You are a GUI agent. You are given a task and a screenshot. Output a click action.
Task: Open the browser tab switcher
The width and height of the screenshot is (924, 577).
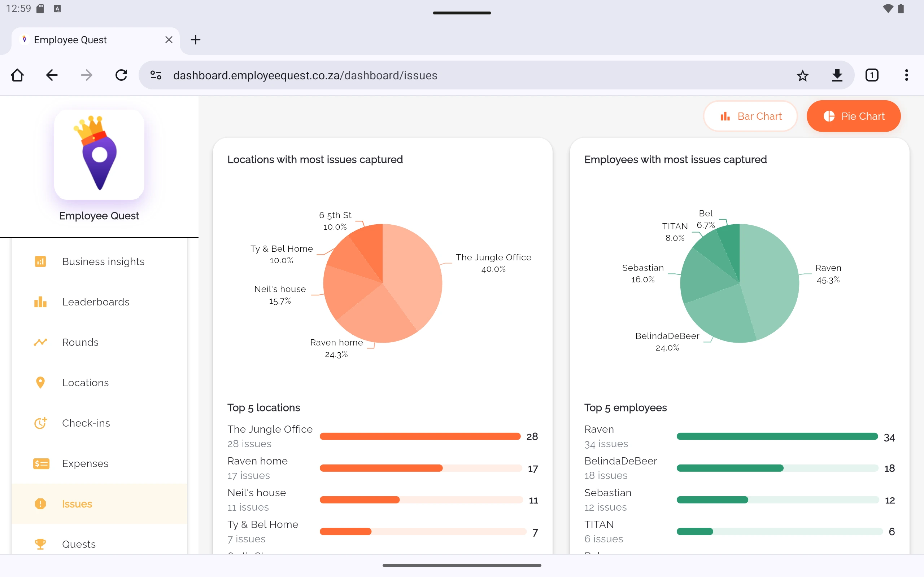(x=872, y=75)
